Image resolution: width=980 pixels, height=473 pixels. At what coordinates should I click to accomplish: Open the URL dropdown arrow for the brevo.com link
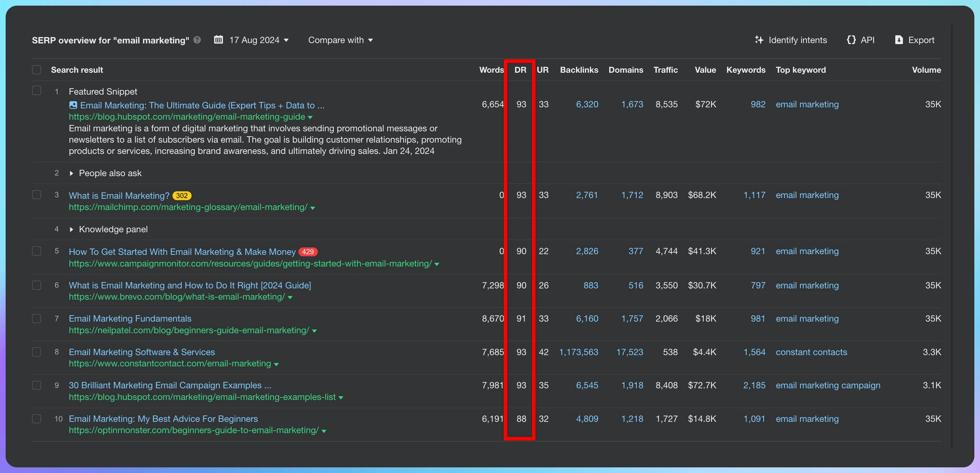pyautogui.click(x=290, y=298)
